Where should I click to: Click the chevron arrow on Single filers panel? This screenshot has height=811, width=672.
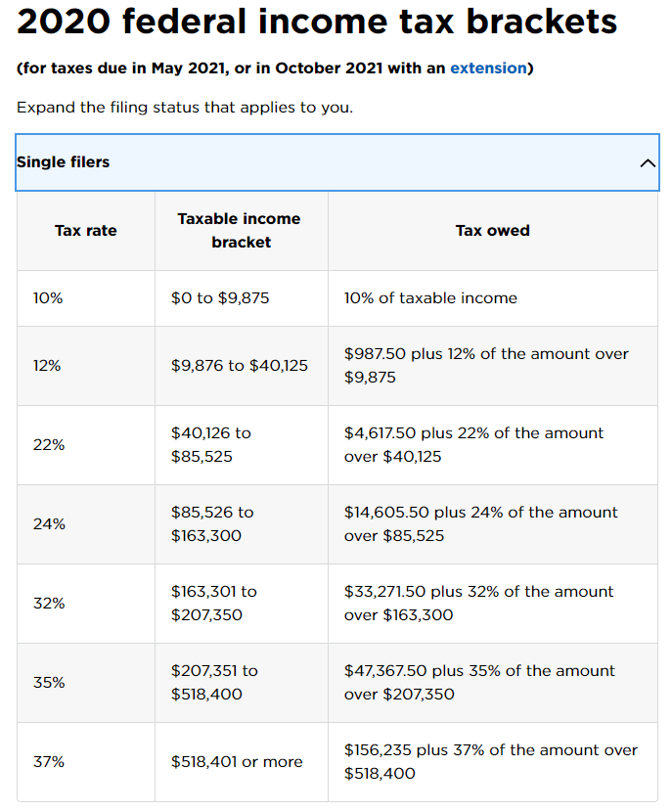point(646,162)
